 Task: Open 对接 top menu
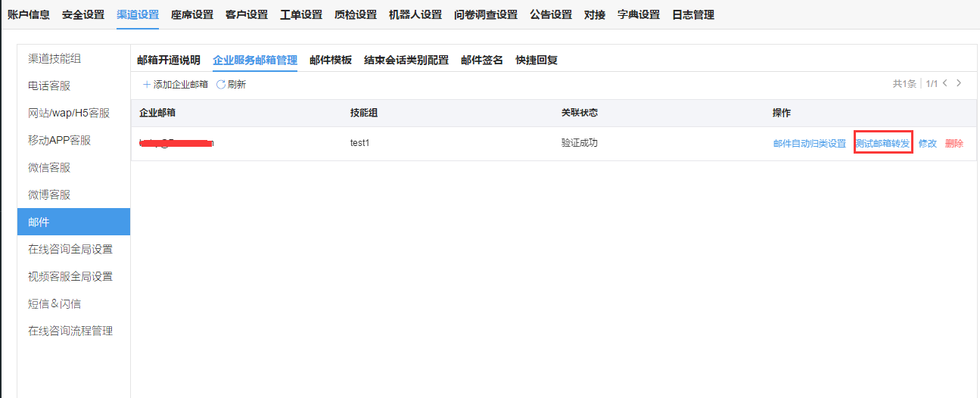[x=595, y=14]
